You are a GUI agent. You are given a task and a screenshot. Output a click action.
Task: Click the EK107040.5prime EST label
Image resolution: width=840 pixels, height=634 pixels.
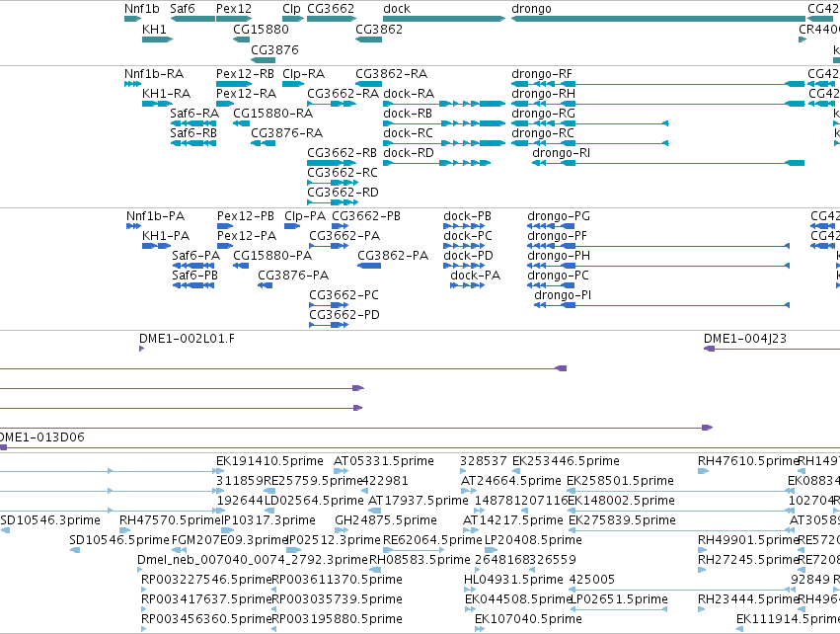[x=528, y=619]
